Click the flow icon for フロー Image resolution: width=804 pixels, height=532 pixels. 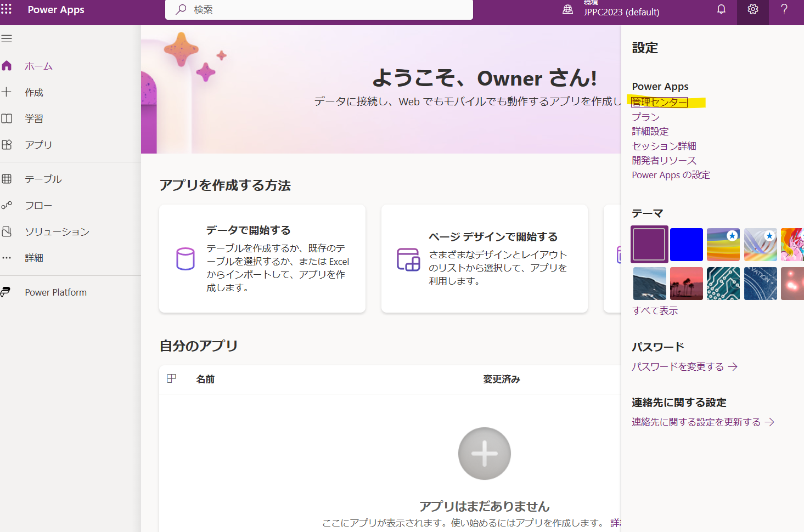[x=7, y=205]
